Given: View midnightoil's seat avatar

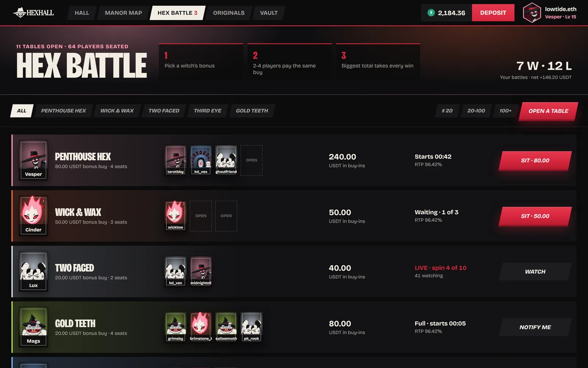Looking at the screenshot, I should 201,271.
